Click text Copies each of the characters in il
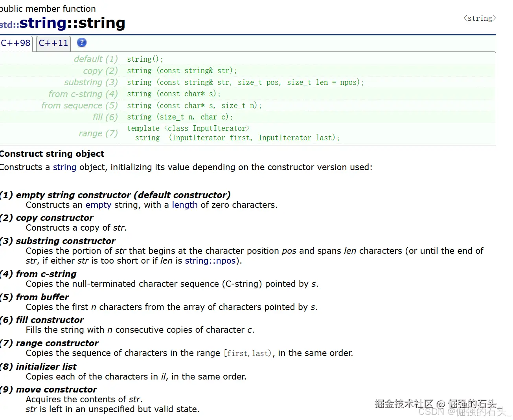 pos(136,377)
